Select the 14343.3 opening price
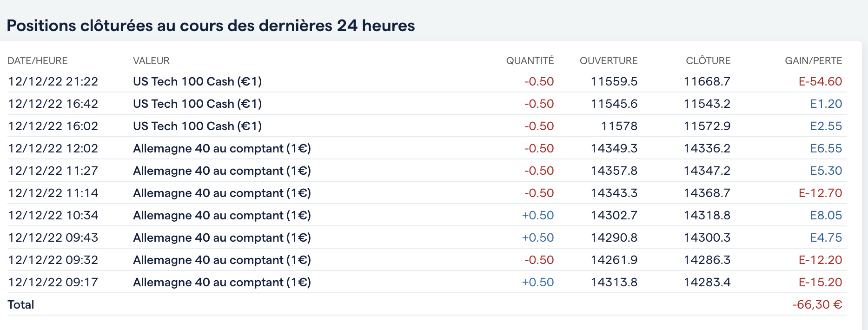The image size is (868, 330). [614, 193]
